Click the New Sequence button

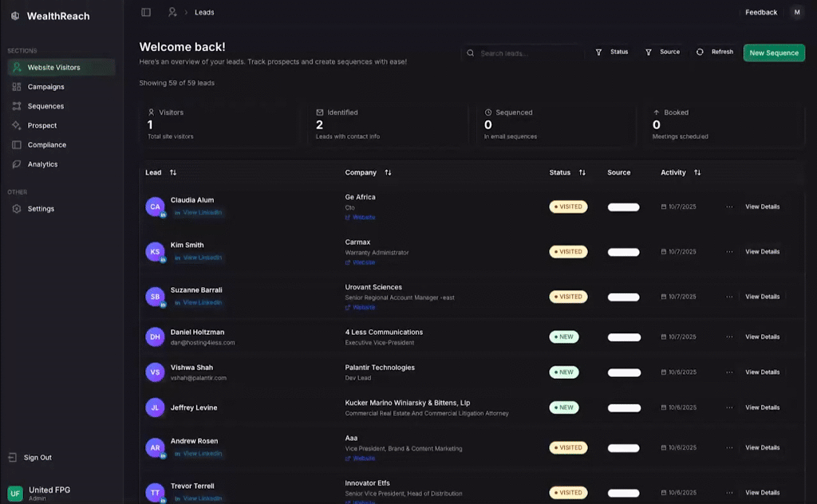(774, 53)
